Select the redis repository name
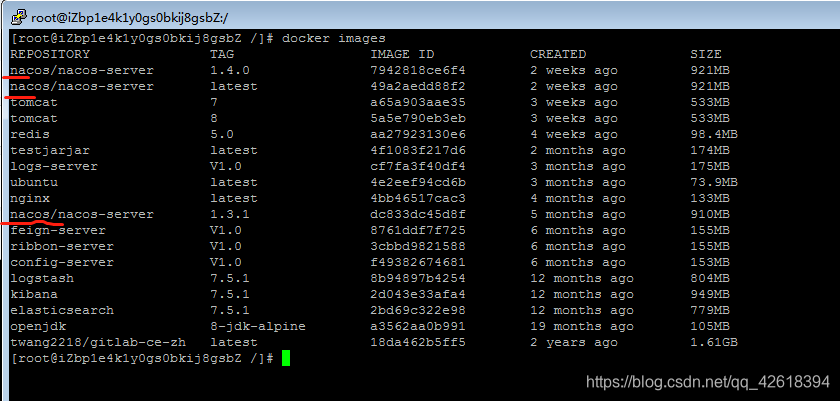The image size is (840, 401). pos(30,134)
